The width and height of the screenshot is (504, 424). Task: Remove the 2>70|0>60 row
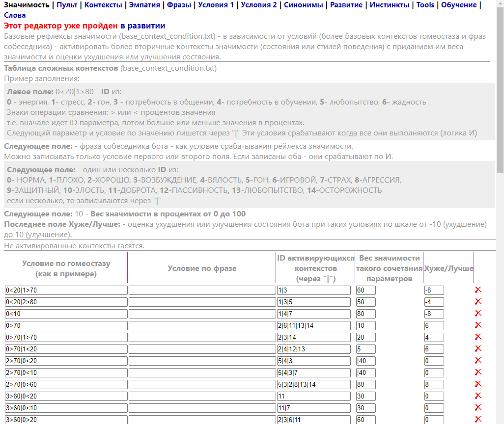(478, 384)
